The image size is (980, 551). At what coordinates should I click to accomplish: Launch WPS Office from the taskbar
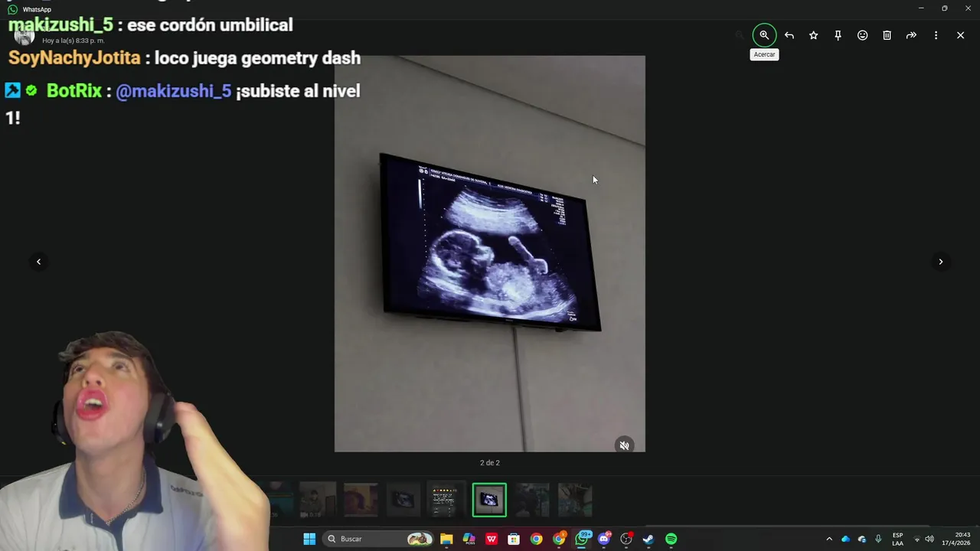coord(492,539)
